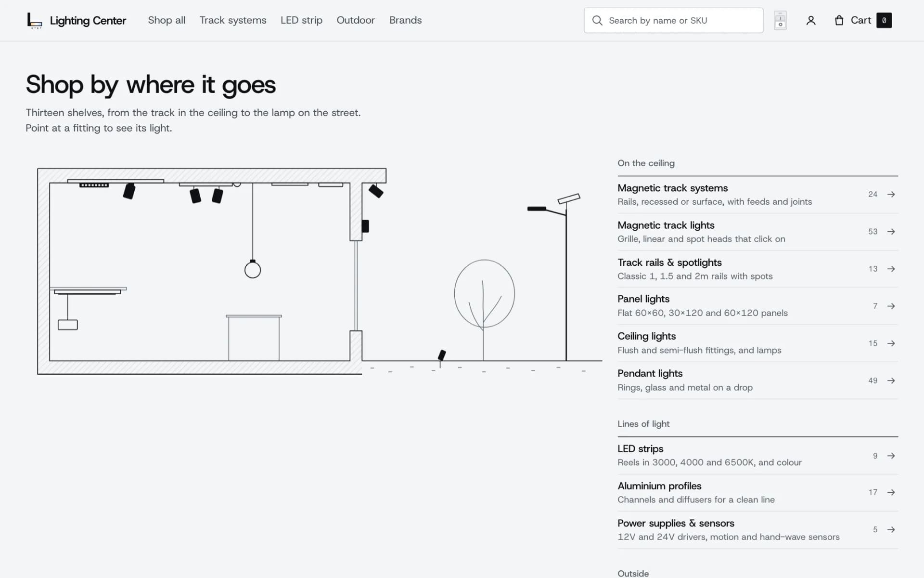The width and height of the screenshot is (924, 578).
Task: Click the 'On the ceiling' section heading
Action: [646, 163]
